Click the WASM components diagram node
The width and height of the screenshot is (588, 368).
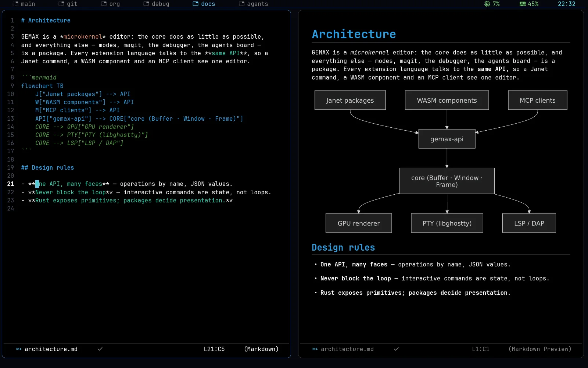[x=447, y=100]
